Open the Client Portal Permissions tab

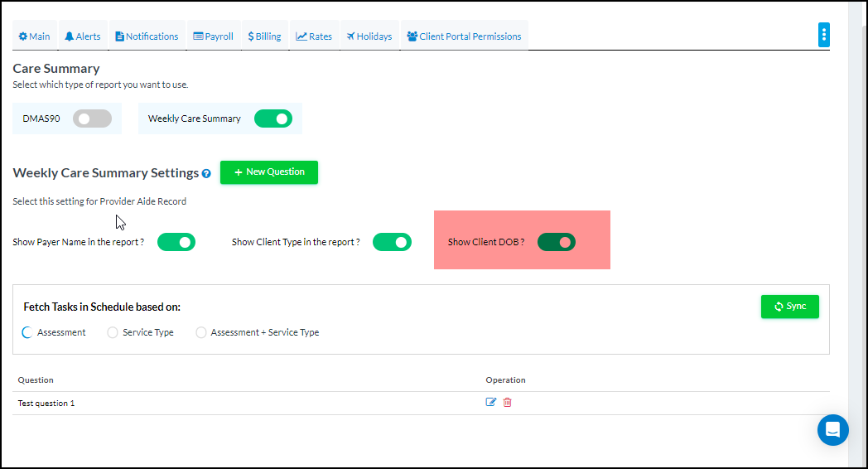point(464,36)
